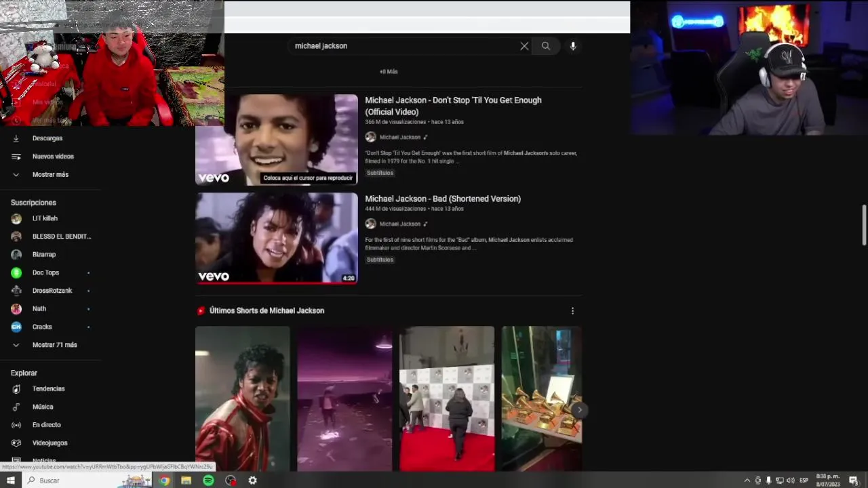Open the DrossRotzank subscription

coord(53,291)
